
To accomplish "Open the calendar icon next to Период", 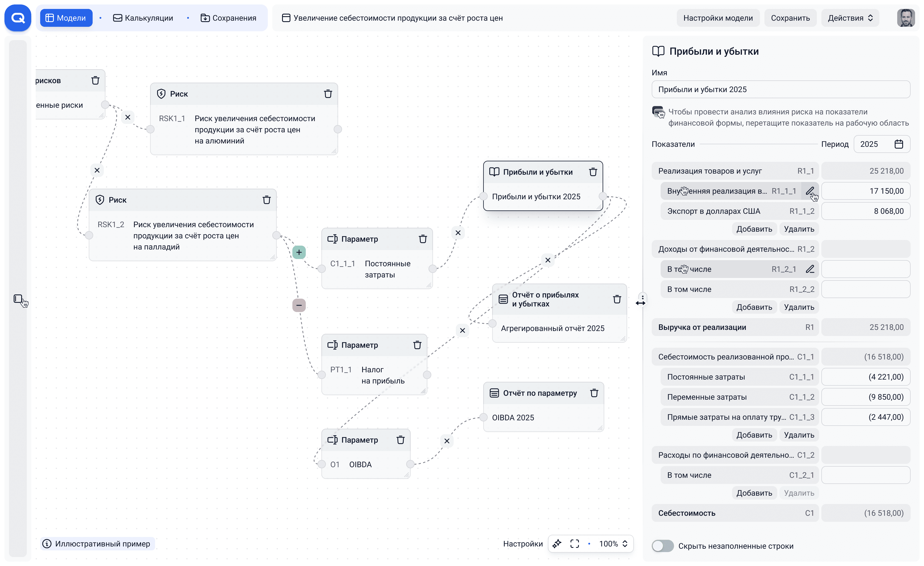I will [899, 144].
